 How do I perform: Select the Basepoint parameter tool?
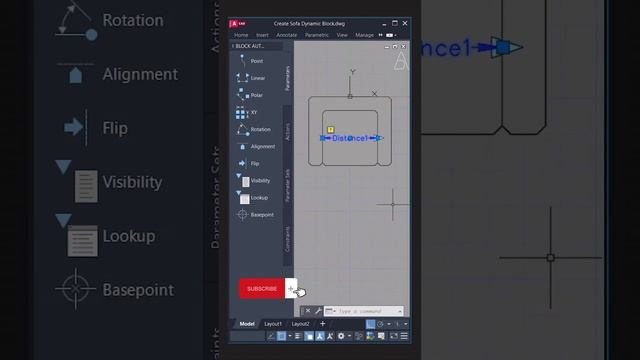click(255, 215)
